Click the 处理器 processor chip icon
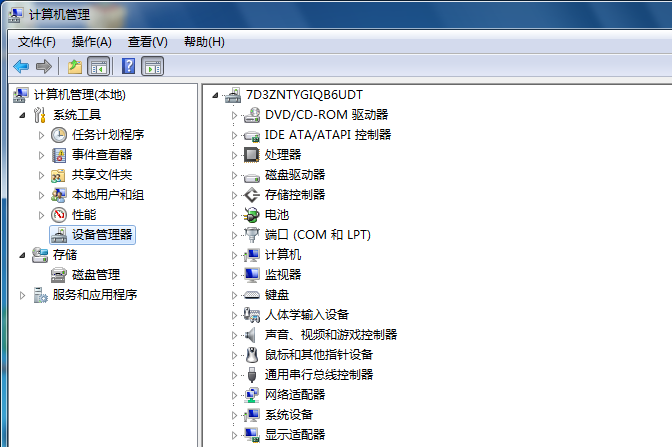 (252, 155)
